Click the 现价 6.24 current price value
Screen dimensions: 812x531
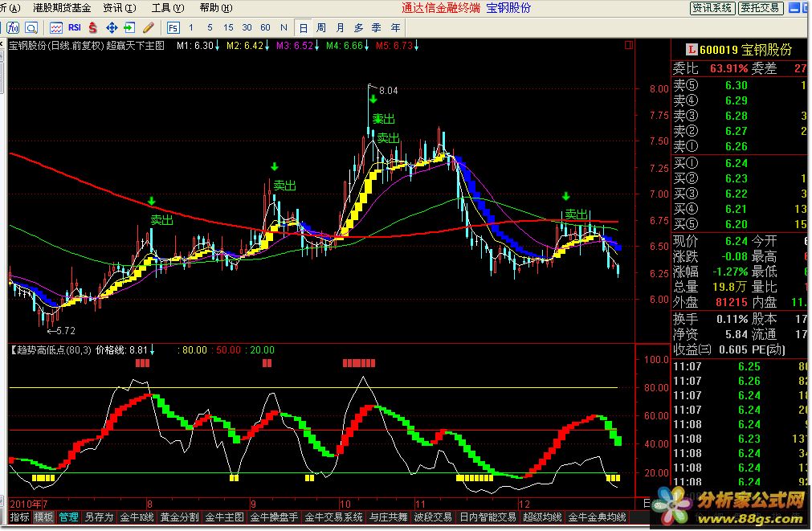[737, 242]
